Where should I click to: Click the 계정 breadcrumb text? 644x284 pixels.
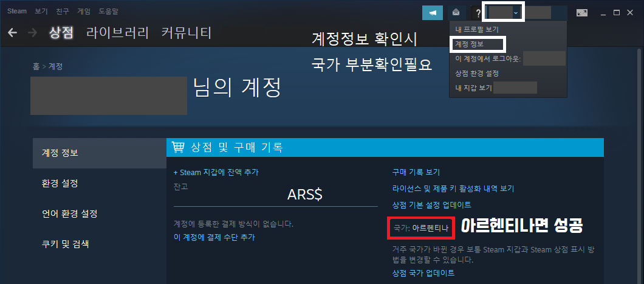pyautogui.click(x=55, y=66)
